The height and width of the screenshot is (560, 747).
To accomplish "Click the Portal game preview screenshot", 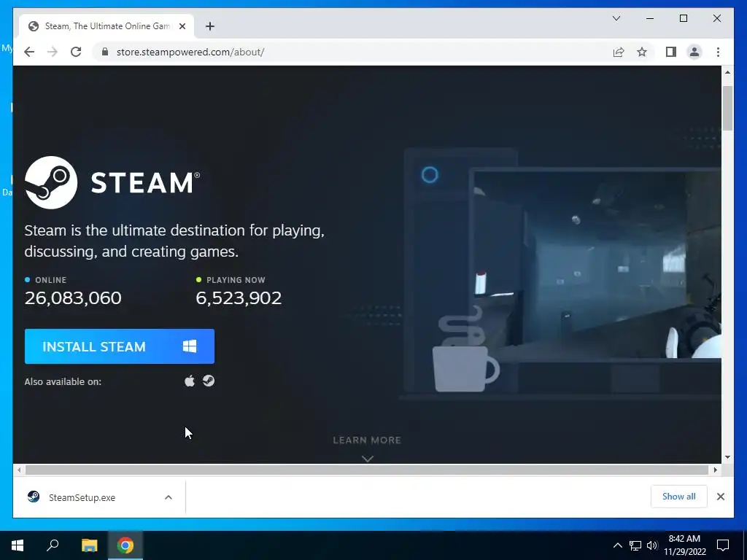I will [x=597, y=265].
